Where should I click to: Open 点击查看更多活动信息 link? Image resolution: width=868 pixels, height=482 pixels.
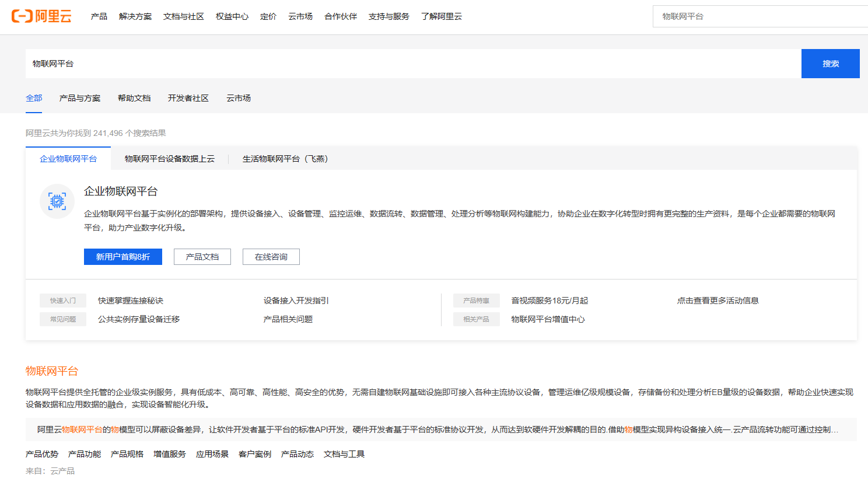718,301
